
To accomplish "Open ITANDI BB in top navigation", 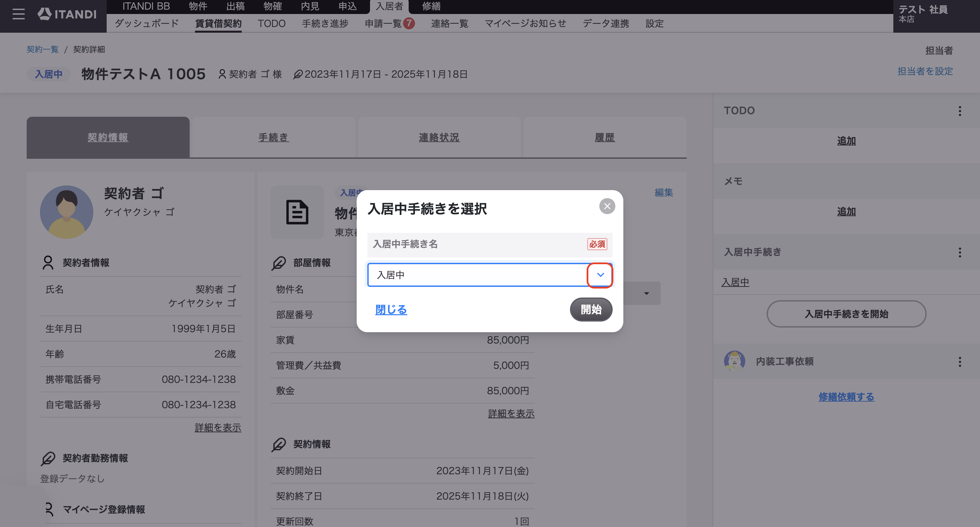I will pos(146,6).
